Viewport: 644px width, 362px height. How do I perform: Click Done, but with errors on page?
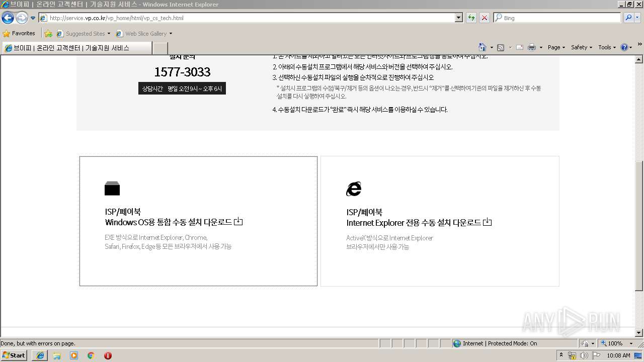(x=38, y=343)
